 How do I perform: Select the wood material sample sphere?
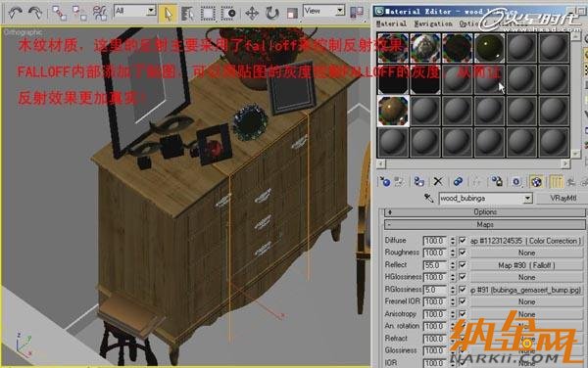393,111
